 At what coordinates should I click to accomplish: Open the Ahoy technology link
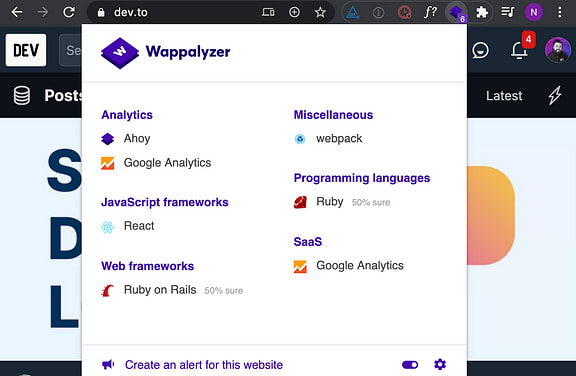pyautogui.click(x=137, y=139)
